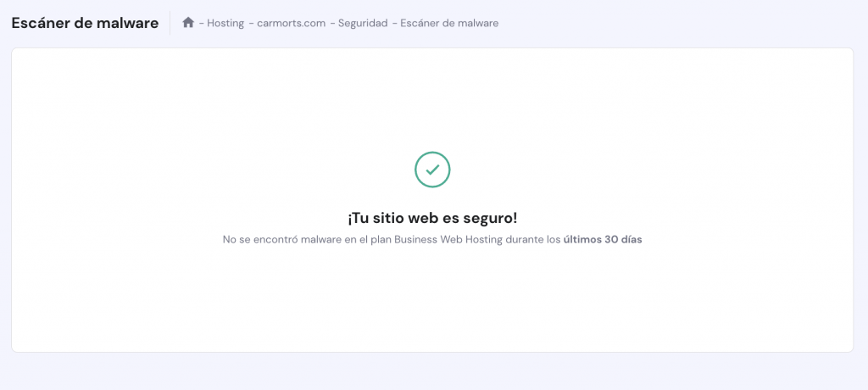Viewport: 868px width, 390px height.
Task: Click the green checkmark circle icon
Action: (432, 170)
